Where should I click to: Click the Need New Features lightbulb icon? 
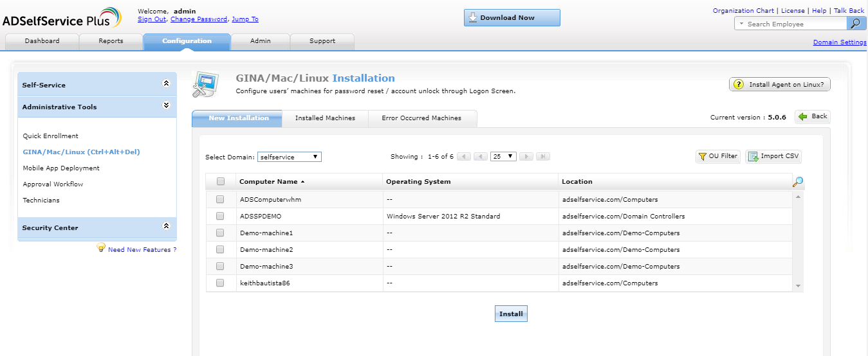(x=101, y=248)
